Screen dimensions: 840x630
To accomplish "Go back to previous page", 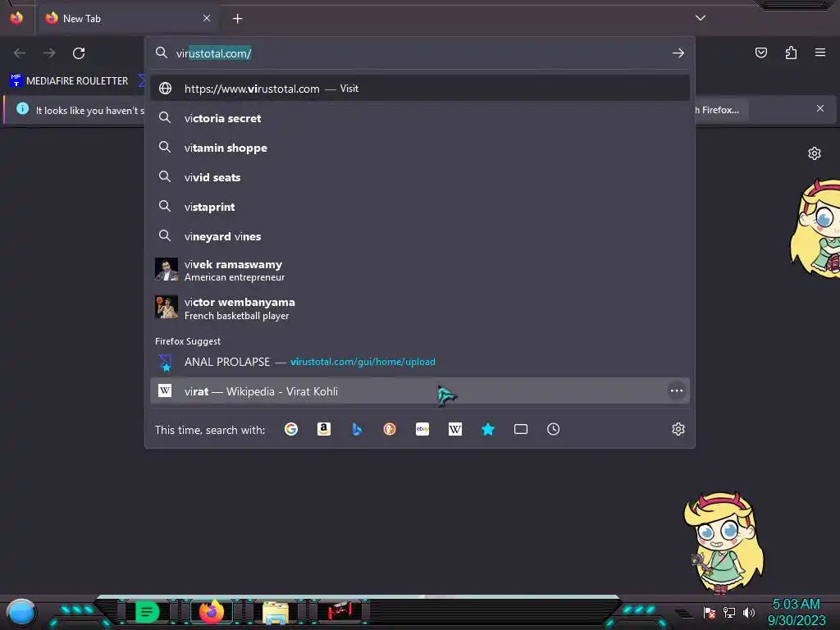I will point(20,53).
